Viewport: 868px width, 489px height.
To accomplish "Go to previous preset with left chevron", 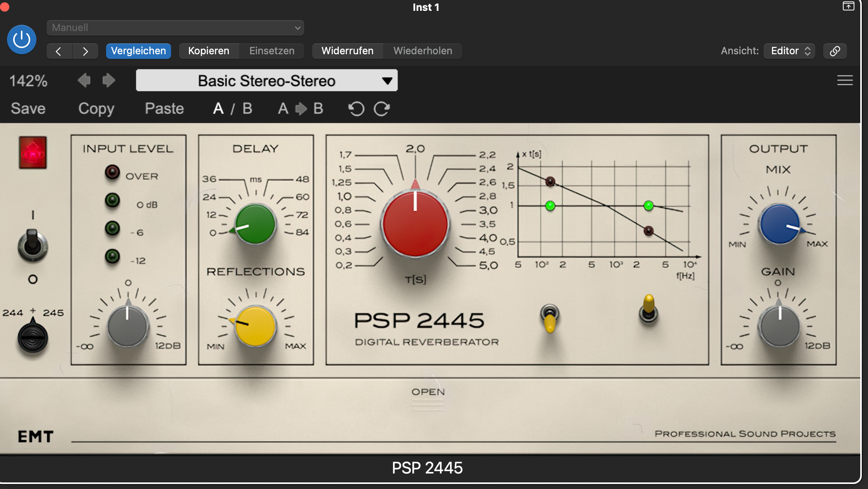I will click(x=59, y=51).
